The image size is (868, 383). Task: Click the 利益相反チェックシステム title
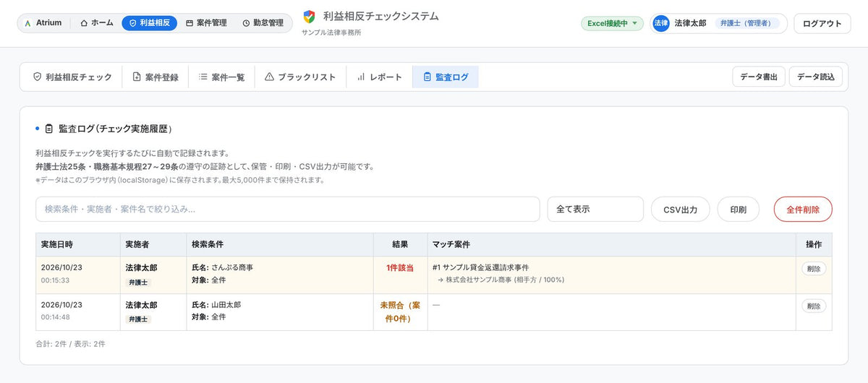pos(381,16)
